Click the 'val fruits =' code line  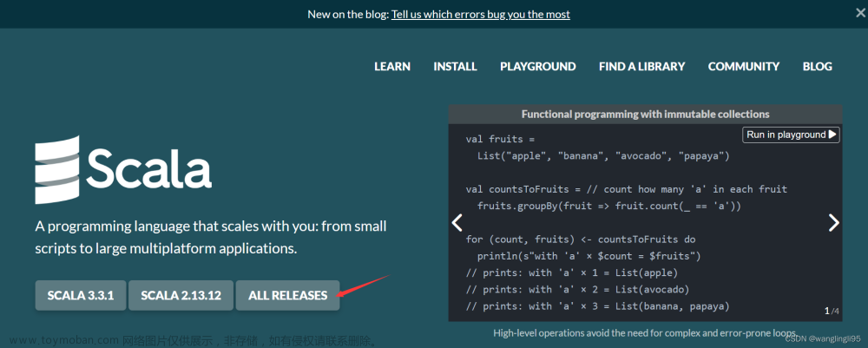coord(501,140)
